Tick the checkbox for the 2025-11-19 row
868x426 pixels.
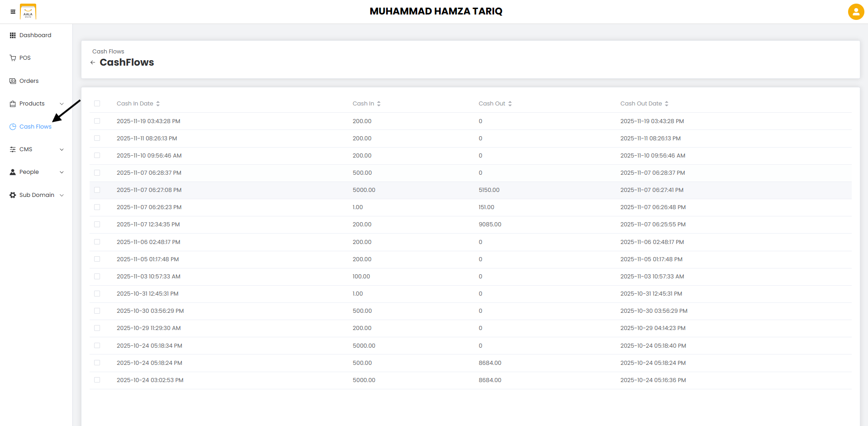tap(97, 121)
